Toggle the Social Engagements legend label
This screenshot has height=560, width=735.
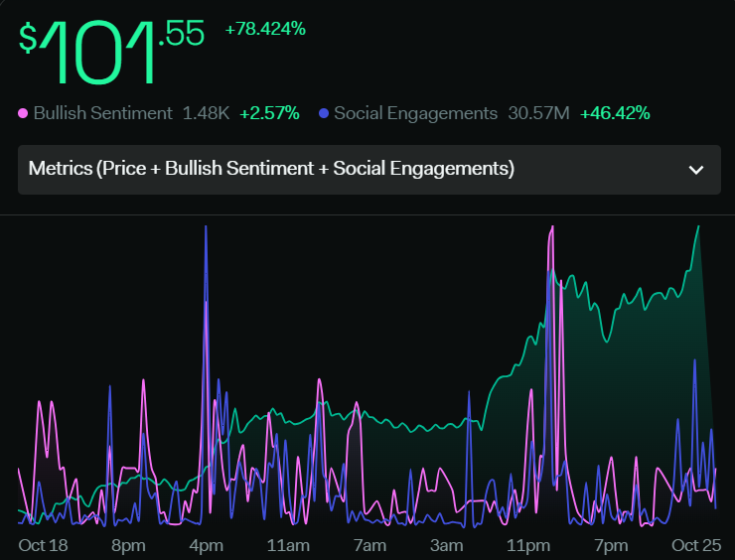(416, 113)
